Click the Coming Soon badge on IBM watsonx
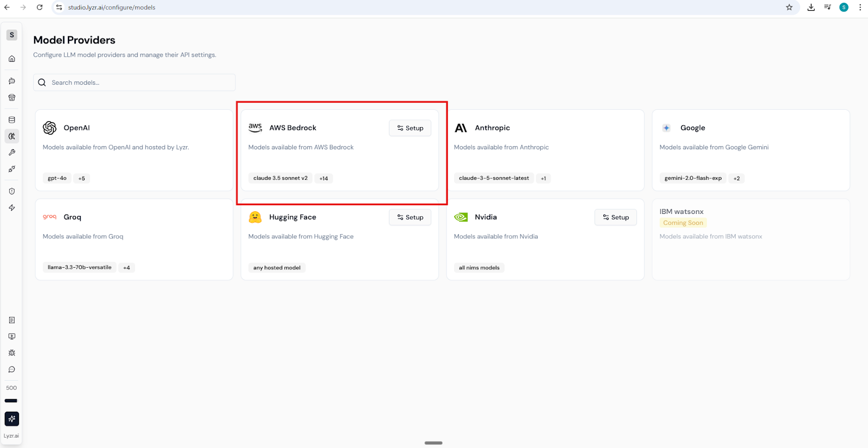Viewport: 868px width, 448px height. 683,223
